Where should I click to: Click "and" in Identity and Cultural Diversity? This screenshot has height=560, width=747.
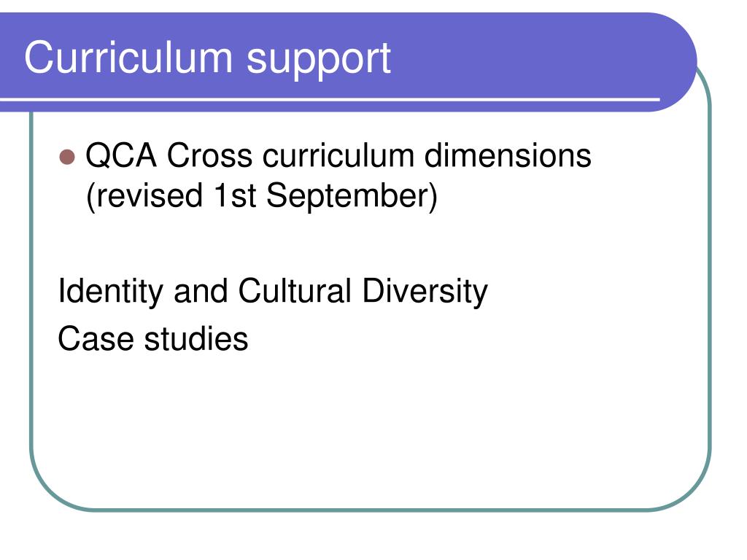201,291
